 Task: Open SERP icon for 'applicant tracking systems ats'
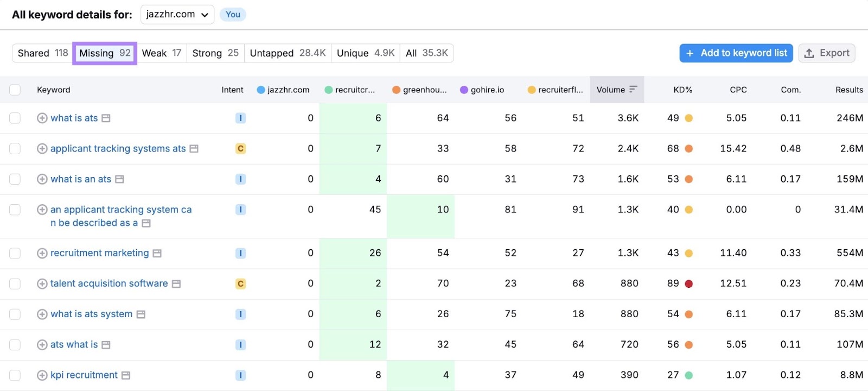pyautogui.click(x=194, y=149)
